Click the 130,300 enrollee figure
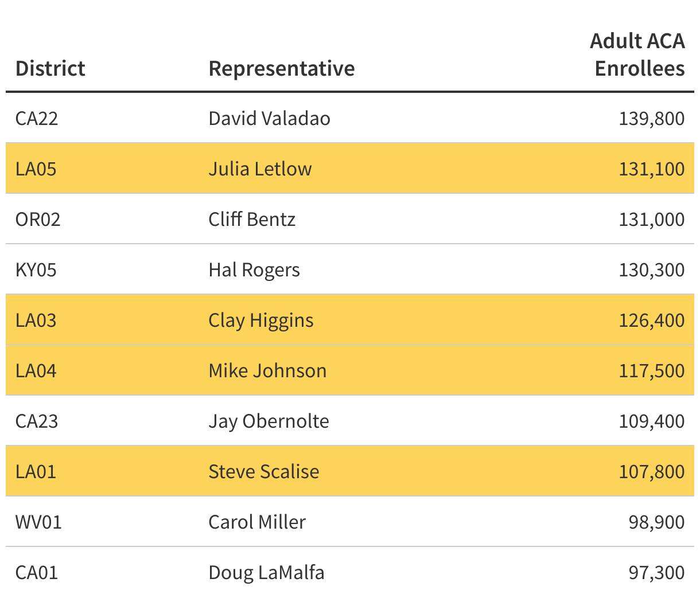 tap(651, 269)
